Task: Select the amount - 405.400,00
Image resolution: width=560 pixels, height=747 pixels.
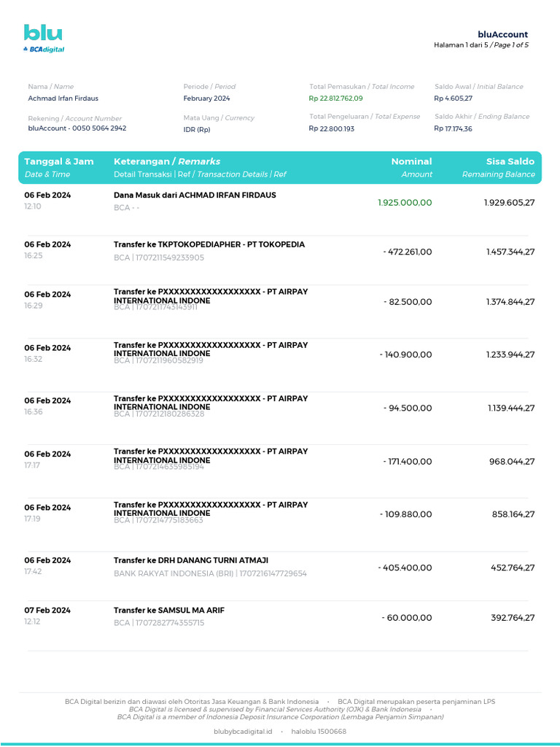Action: click(405, 568)
